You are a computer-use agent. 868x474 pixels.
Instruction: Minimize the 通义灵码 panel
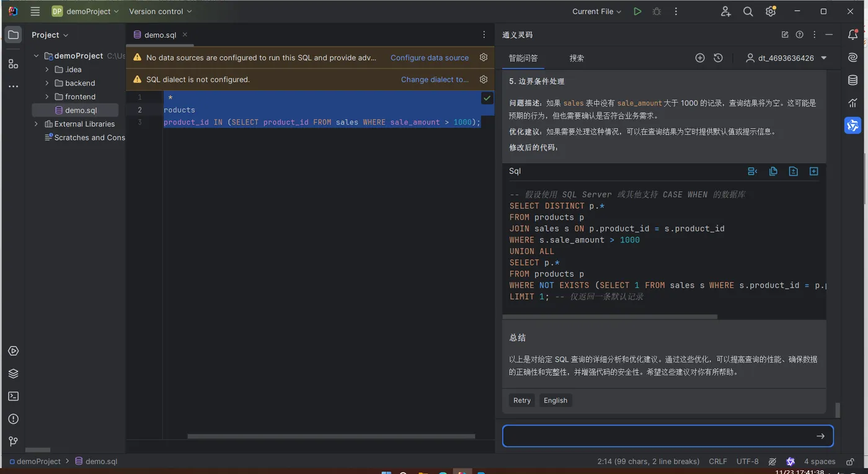(x=829, y=35)
